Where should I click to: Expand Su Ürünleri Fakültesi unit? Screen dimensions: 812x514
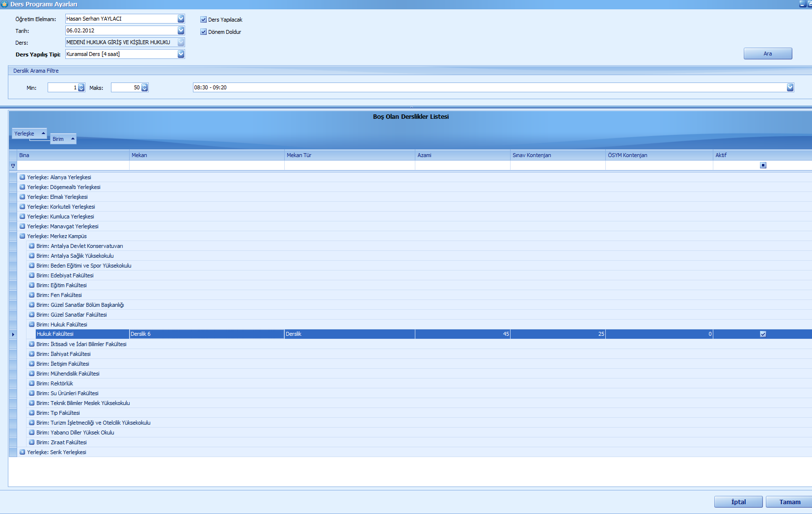[31, 393]
